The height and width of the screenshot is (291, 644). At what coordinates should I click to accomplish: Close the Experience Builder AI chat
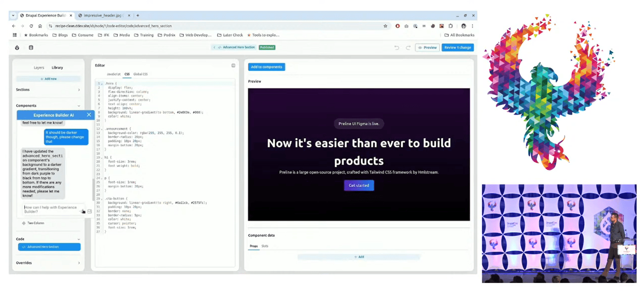[89, 115]
